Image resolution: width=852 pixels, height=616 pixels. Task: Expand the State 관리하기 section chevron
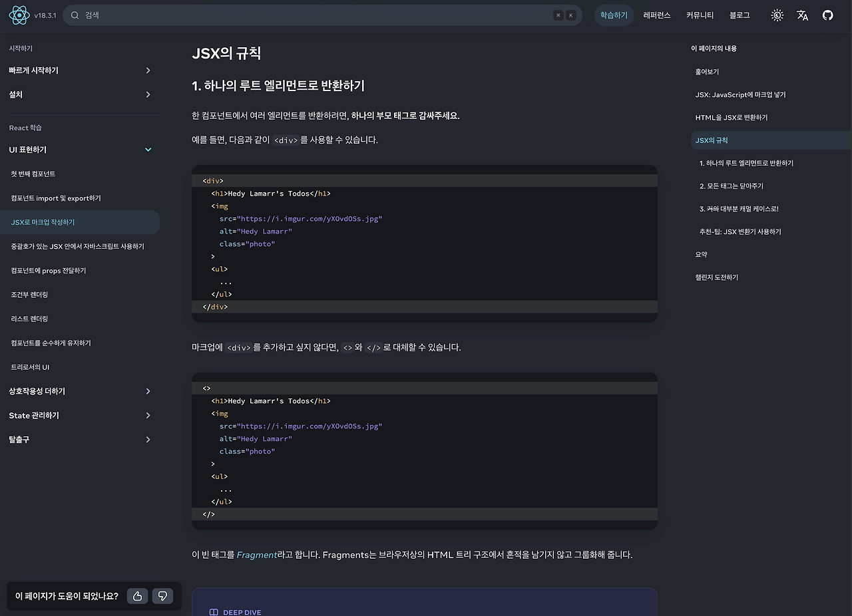point(148,415)
